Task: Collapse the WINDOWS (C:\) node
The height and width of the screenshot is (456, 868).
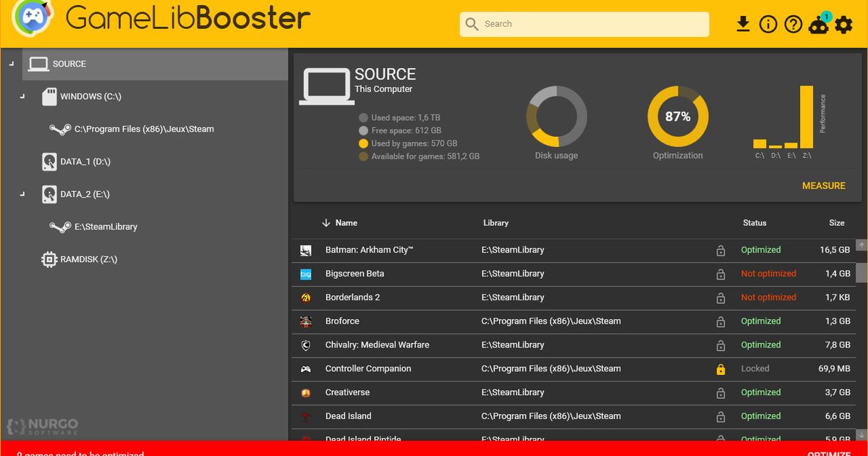Action: [x=24, y=96]
